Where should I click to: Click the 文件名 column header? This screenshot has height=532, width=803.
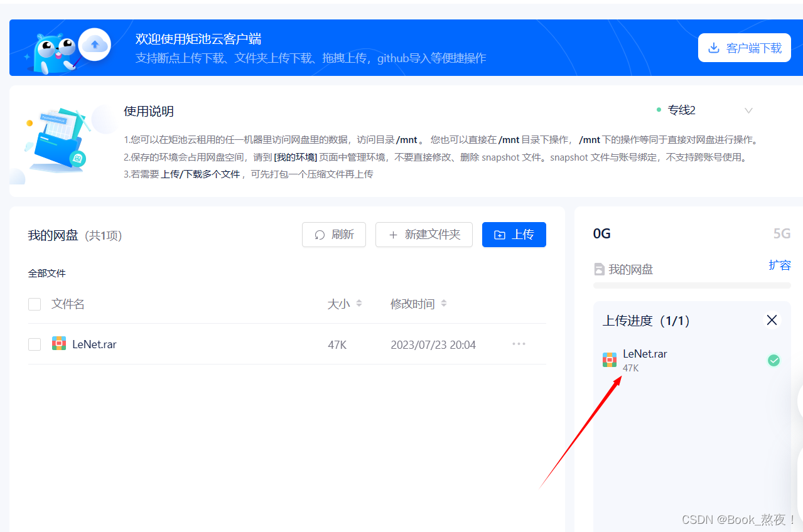click(x=68, y=304)
